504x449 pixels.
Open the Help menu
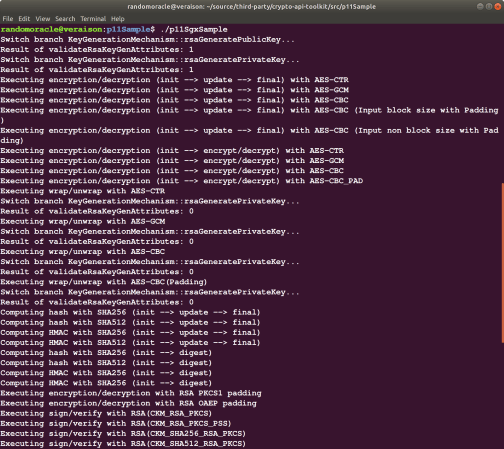tap(118, 19)
